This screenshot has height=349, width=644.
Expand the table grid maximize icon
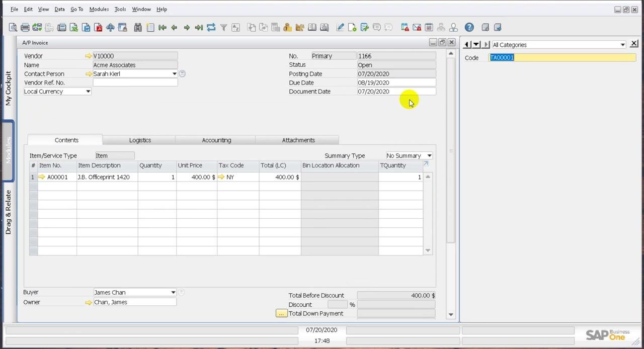coord(426,164)
